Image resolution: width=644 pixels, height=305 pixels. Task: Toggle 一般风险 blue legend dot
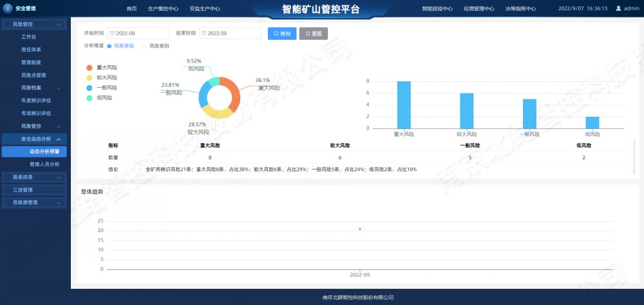click(x=89, y=88)
